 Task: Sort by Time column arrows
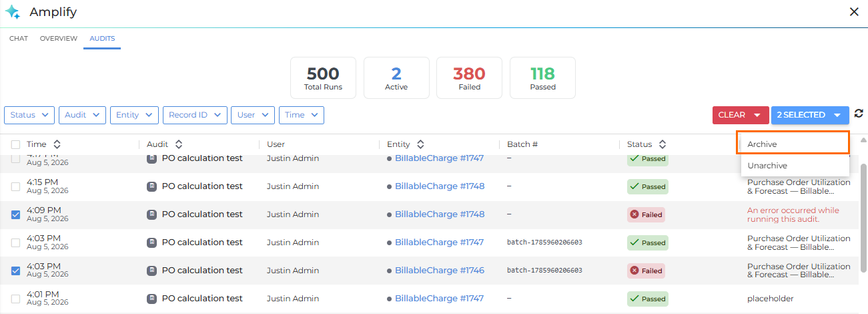click(57, 144)
